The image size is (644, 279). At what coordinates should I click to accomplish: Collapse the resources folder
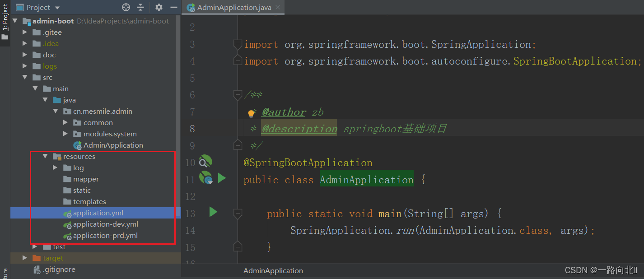(45, 157)
